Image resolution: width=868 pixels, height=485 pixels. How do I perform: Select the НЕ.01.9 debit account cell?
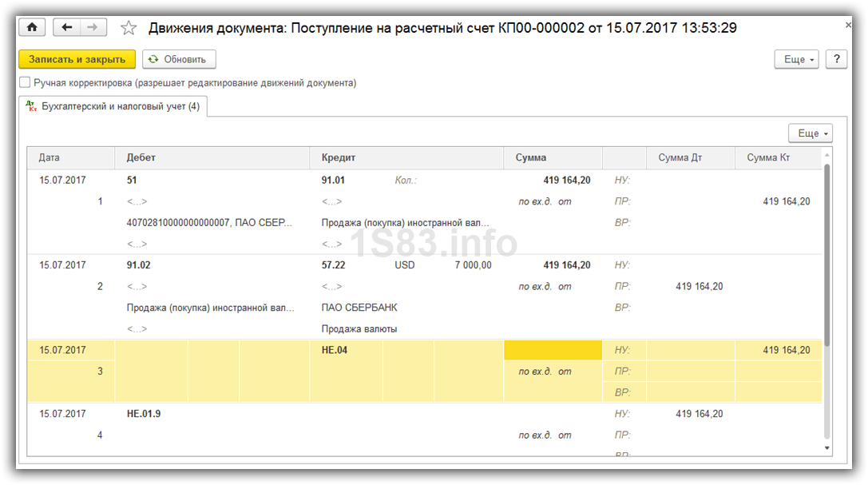coord(144,414)
